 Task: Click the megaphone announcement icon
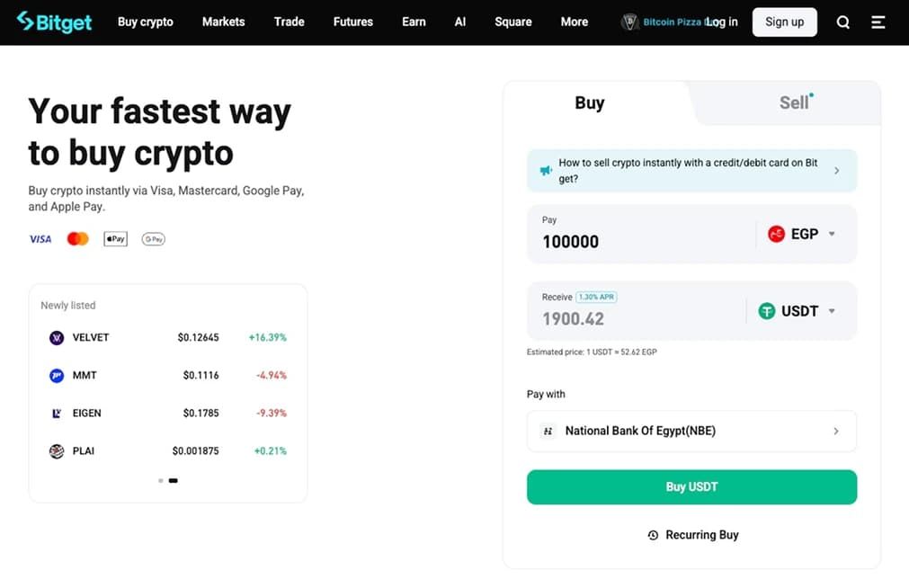[x=546, y=171]
